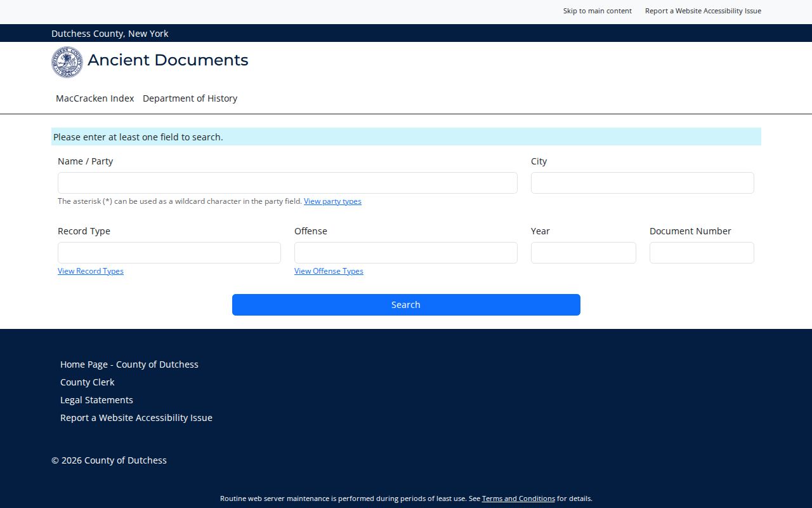Image resolution: width=812 pixels, height=508 pixels.
Task: Click the Document Number field label
Action: [x=690, y=231]
